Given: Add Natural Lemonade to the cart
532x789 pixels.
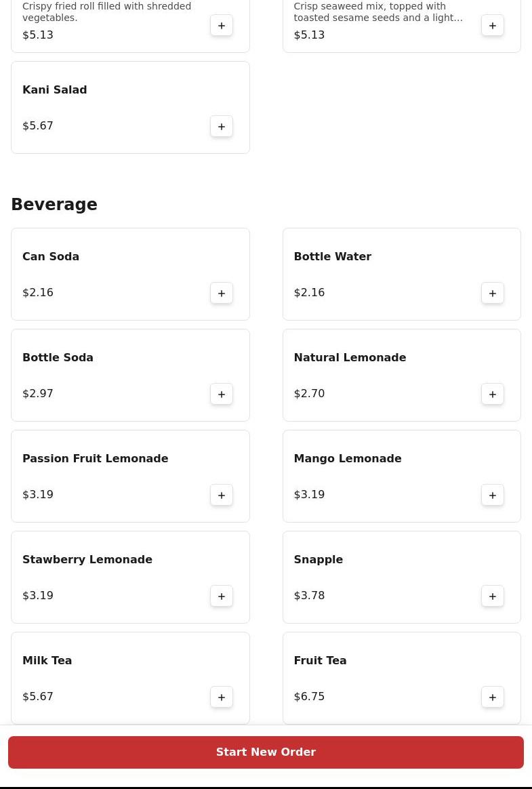Looking at the screenshot, I should [x=493, y=394].
